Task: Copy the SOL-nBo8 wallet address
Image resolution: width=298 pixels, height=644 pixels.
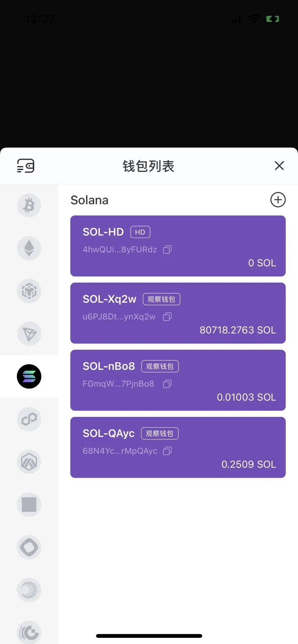Action: point(167,384)
